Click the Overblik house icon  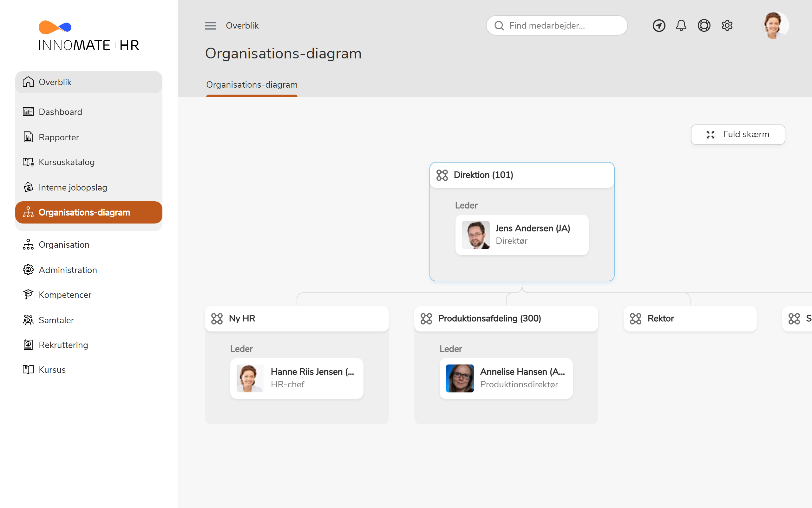coord(28,82)
